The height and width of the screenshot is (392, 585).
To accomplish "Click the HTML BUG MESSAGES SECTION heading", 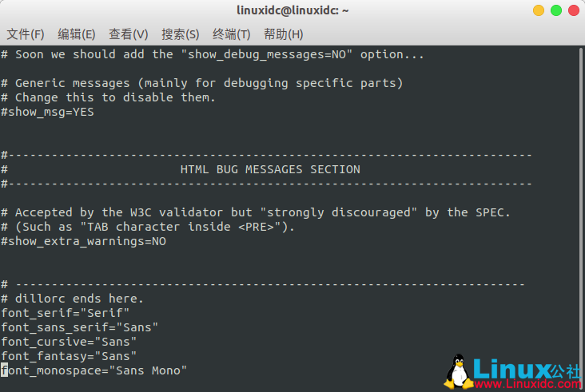I will [270, 169].
